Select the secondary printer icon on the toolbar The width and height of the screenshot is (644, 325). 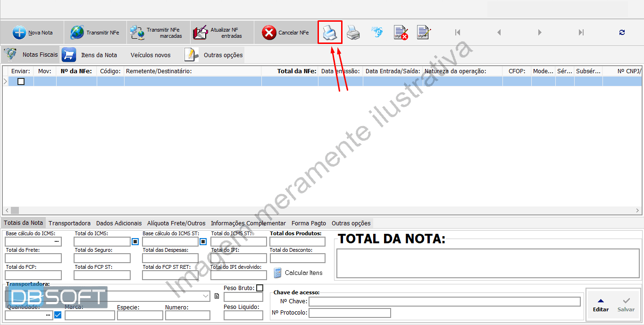coord(353,32)
